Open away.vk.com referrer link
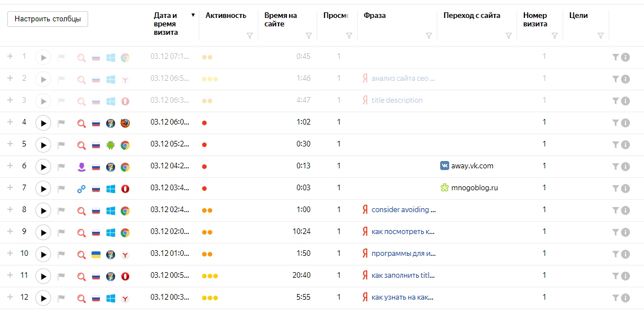The height and width of the screenshot is (312, 644). 472,166
